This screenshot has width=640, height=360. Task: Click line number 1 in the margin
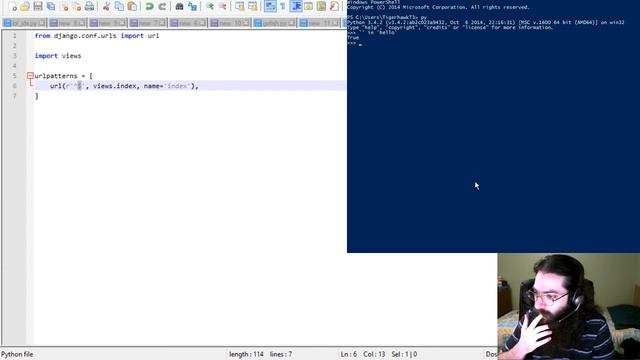pyautogui.click(x=15, y=36)
